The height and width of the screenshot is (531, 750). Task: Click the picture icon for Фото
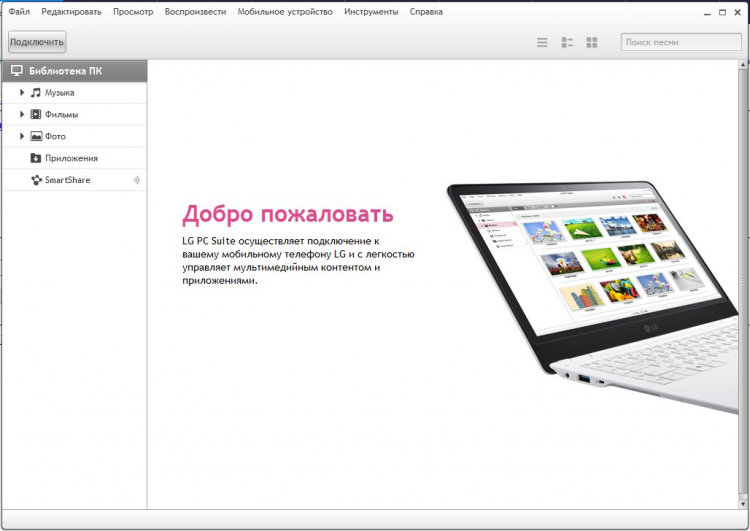tap(36, 136)
